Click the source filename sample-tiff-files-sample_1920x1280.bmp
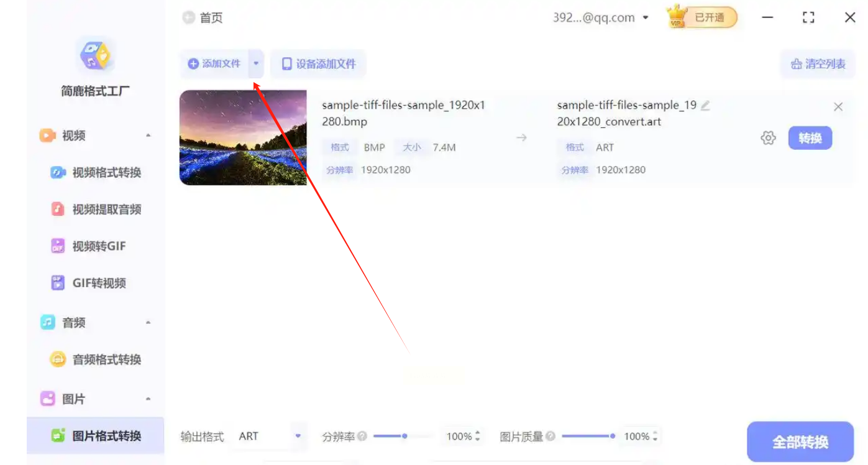 [x=403, y=113]
